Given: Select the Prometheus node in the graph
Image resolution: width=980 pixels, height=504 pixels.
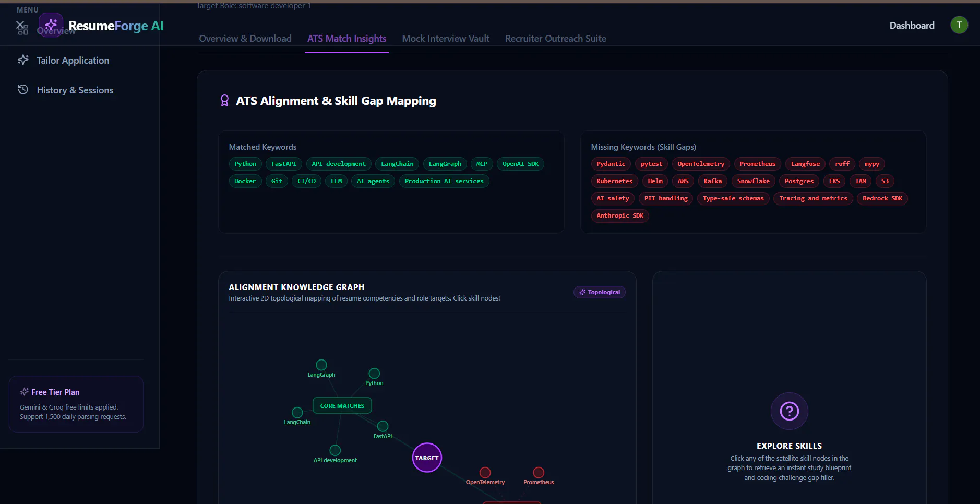Looking at the screenshot, I should (x=539, y=472).
